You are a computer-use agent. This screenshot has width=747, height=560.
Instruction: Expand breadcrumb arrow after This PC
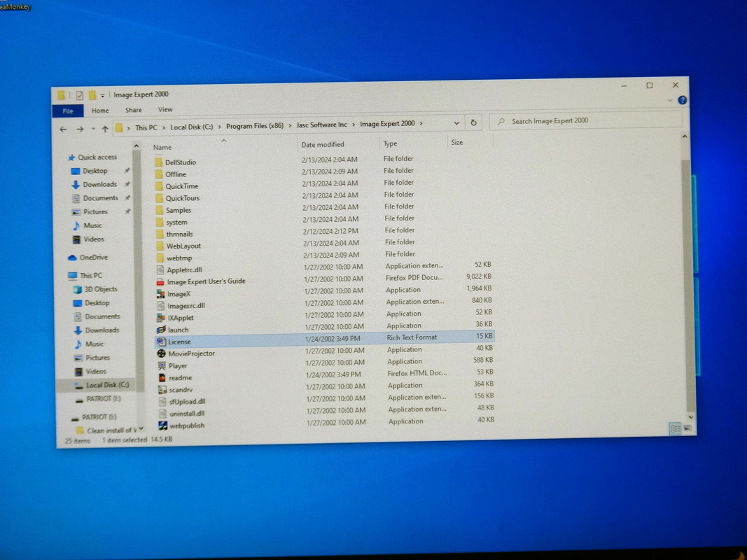164,127
